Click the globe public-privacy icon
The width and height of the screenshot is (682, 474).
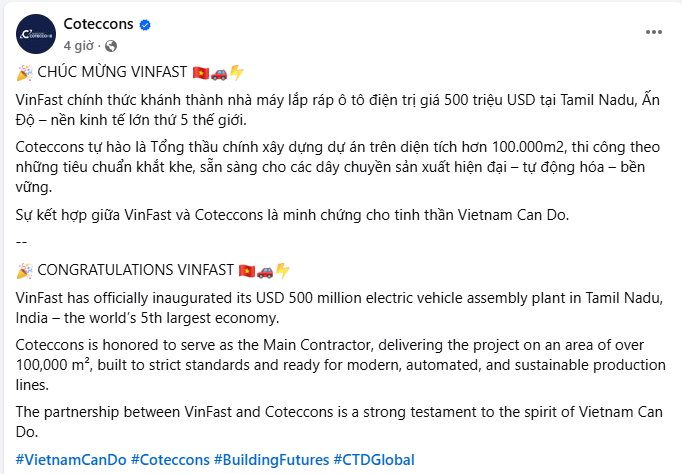coord(109,46)
